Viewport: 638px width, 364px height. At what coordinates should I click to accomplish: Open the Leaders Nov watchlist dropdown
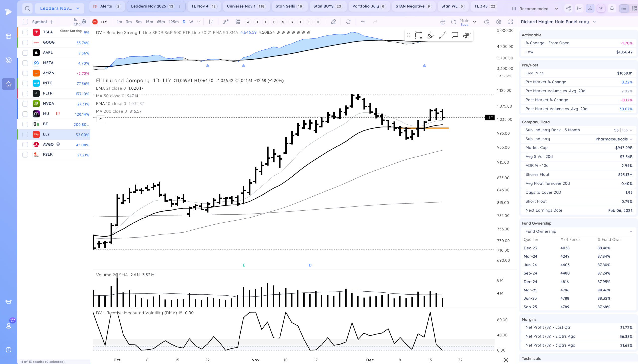(x=60, y=9)
